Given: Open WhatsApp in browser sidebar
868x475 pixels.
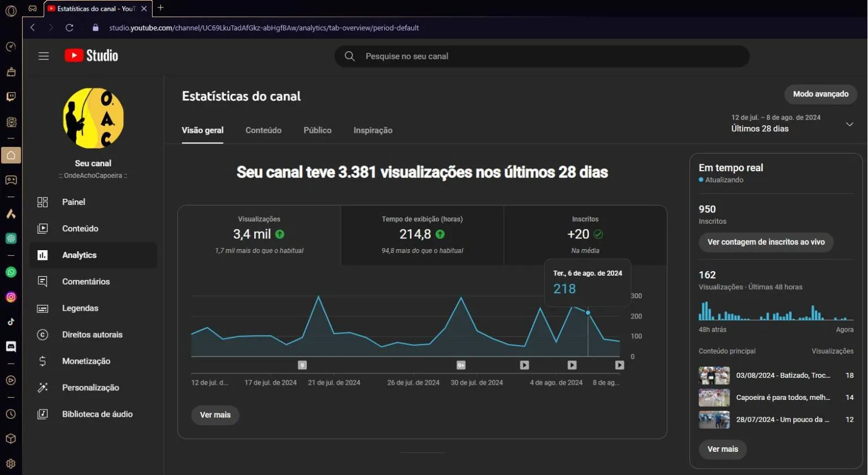Looking at the screenshot, I should coord(11,272).
